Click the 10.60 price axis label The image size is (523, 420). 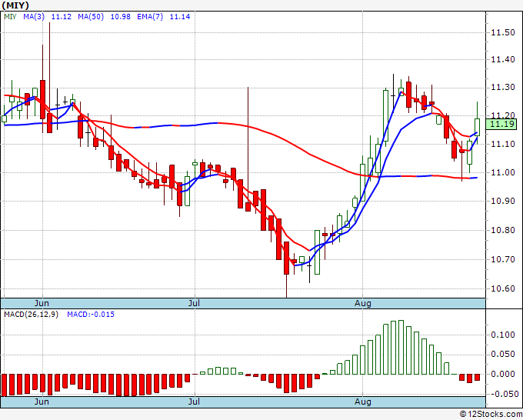[503, 288]
